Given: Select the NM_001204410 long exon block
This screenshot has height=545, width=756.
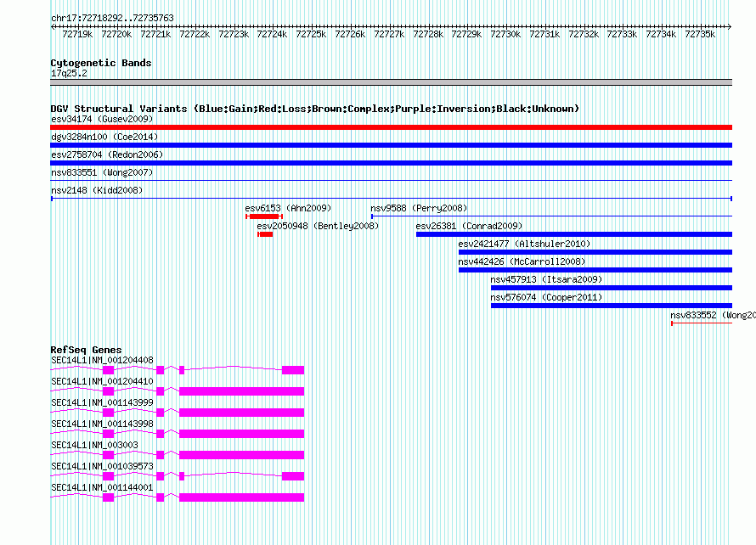Looking at the screenshot, I should click(x=241, y=391).
